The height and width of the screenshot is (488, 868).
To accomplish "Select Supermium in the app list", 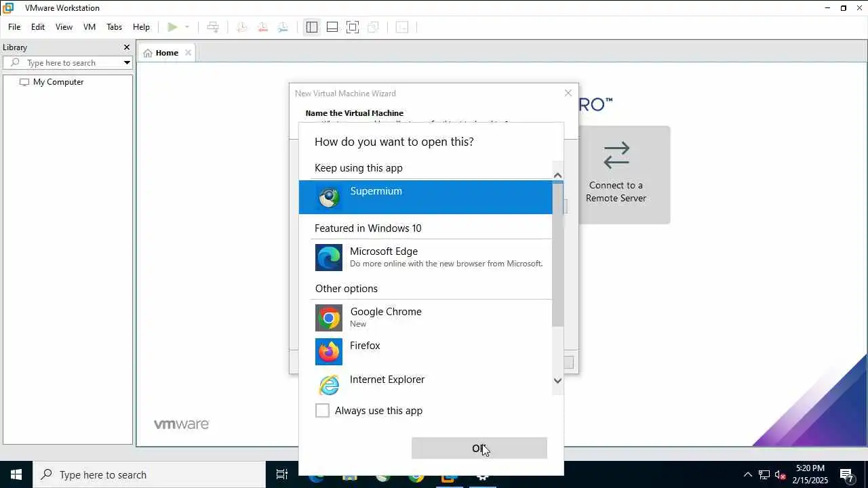I will (426, 197).
